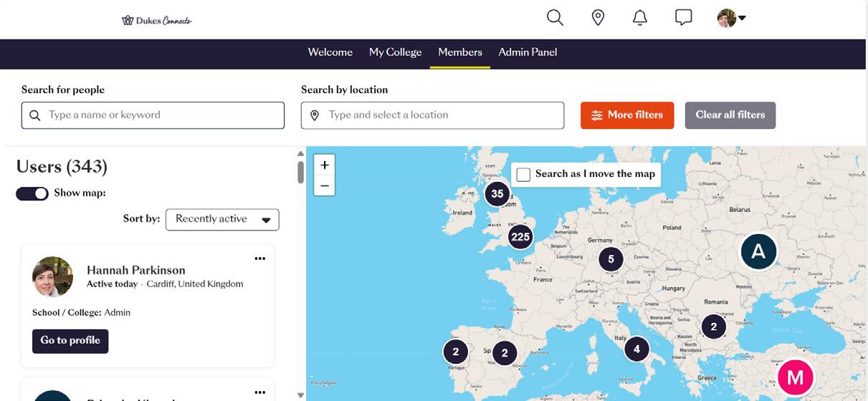Click the School / College: Admin text
Screen dimensions: 868x401
point(81,313)
